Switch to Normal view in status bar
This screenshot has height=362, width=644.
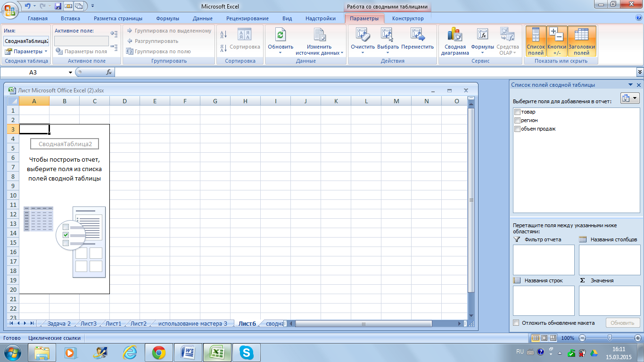(x=535, y=338)
